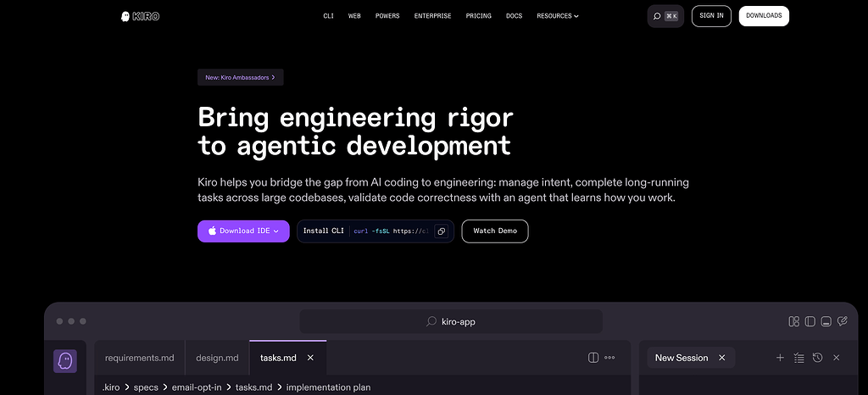
Task: Click the Kiro ghost icon in IDE sidebar
Action: coord(64,361)
